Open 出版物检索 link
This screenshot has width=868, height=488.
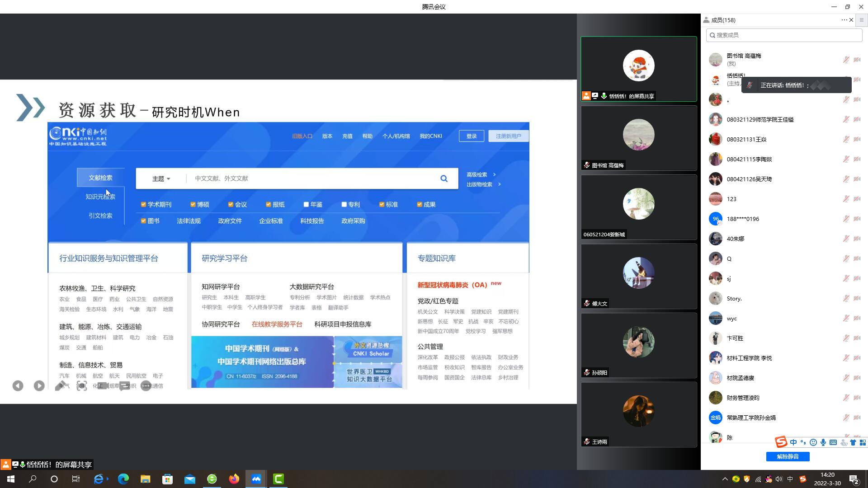pos(479,184)
